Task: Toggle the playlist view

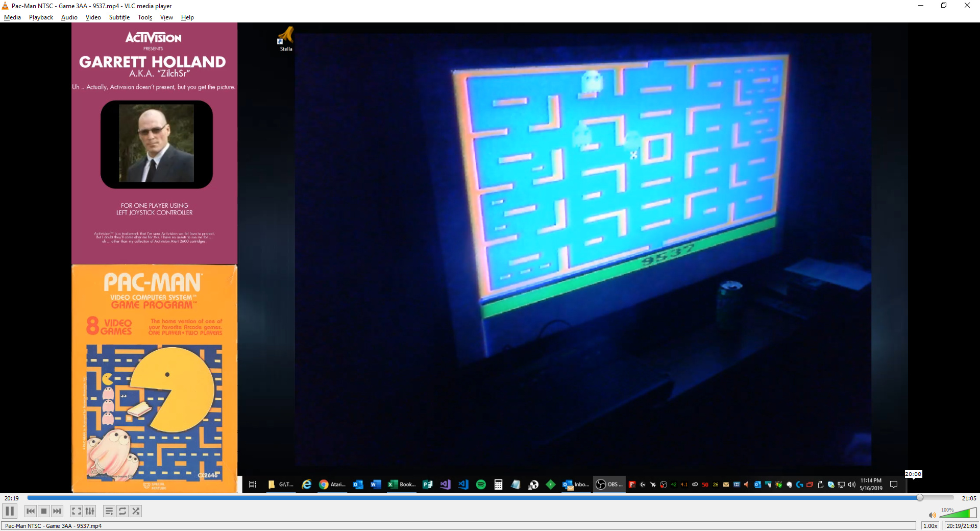Action: 109,511
